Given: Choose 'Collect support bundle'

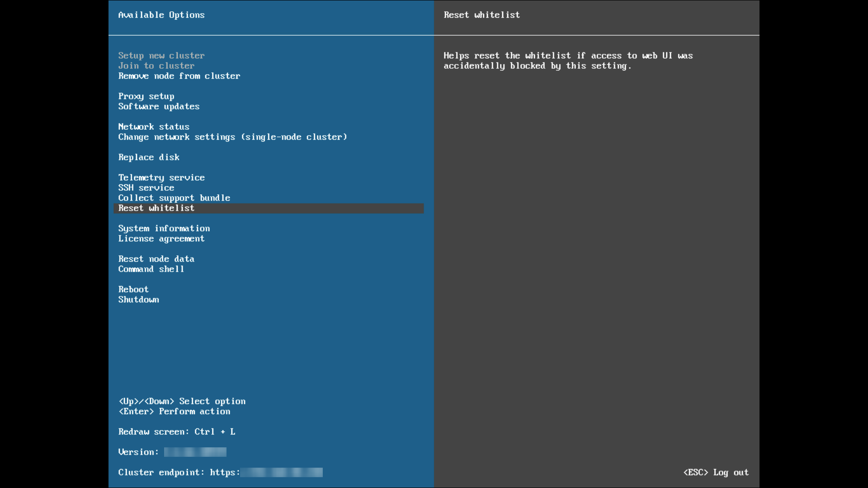Looking at the screenshot, I should (175, 198).
